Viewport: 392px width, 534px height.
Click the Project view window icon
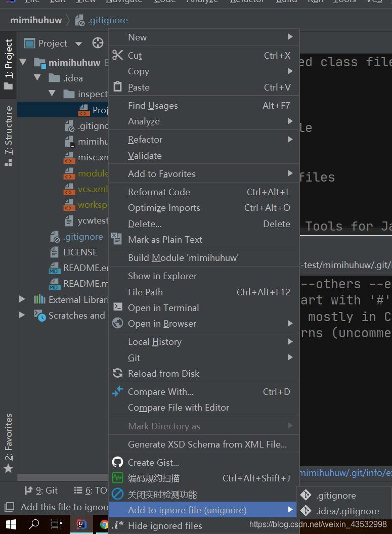click(x=30, y=43)
